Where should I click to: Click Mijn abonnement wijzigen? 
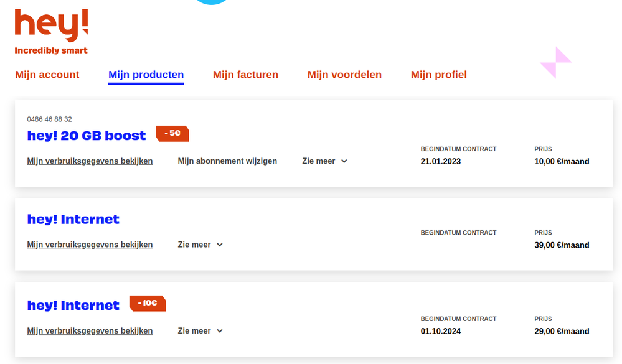click(227, 161)
